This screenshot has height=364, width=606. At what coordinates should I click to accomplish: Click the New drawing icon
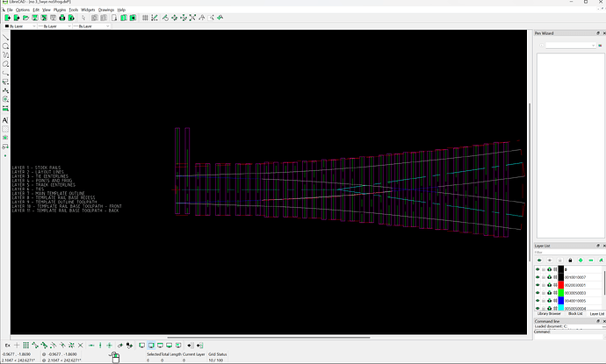pos(6,18)
